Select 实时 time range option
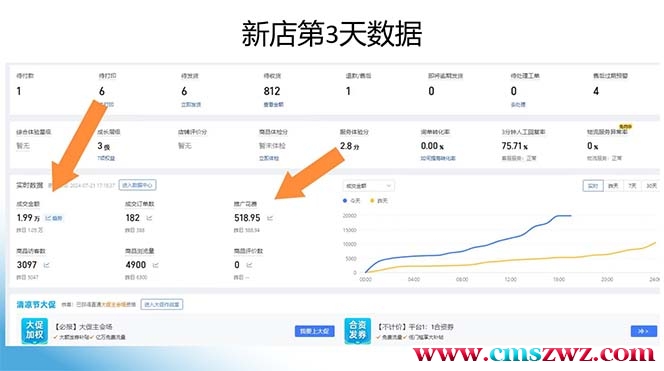Image resolution: width=664 pixels, height=371 pixels. (593, 186)
